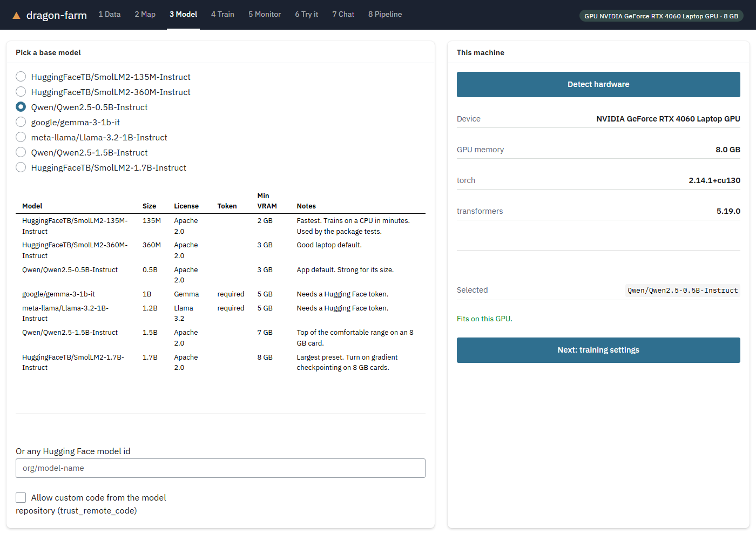Screen dimensions: 756x540
Task: Pick meta-llama/Llama-3.2-1B-Instruct radio button
Action: coord(21,137)
